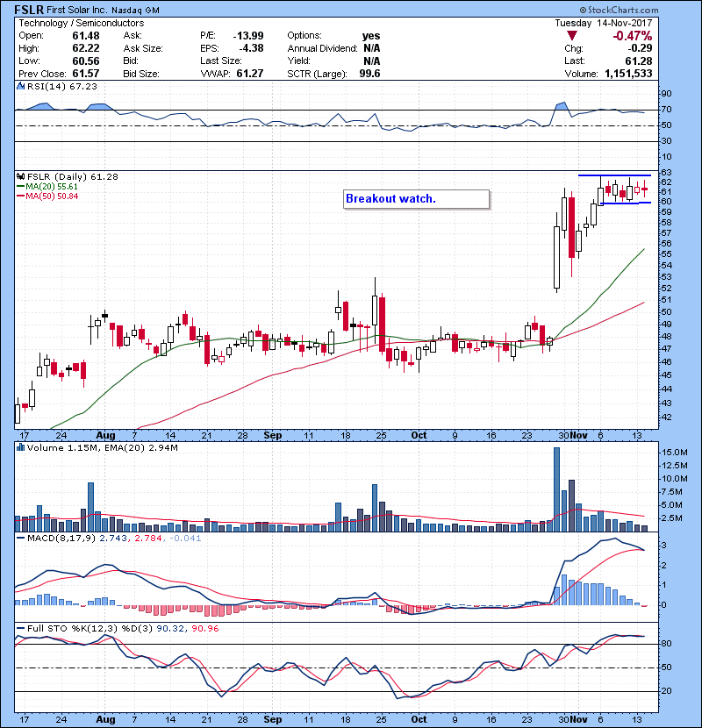Image resolution: width=702 pixels, height=728 pixels.
Task: Click the stochastic %D value "90.96"
Action: pos(204,628)
